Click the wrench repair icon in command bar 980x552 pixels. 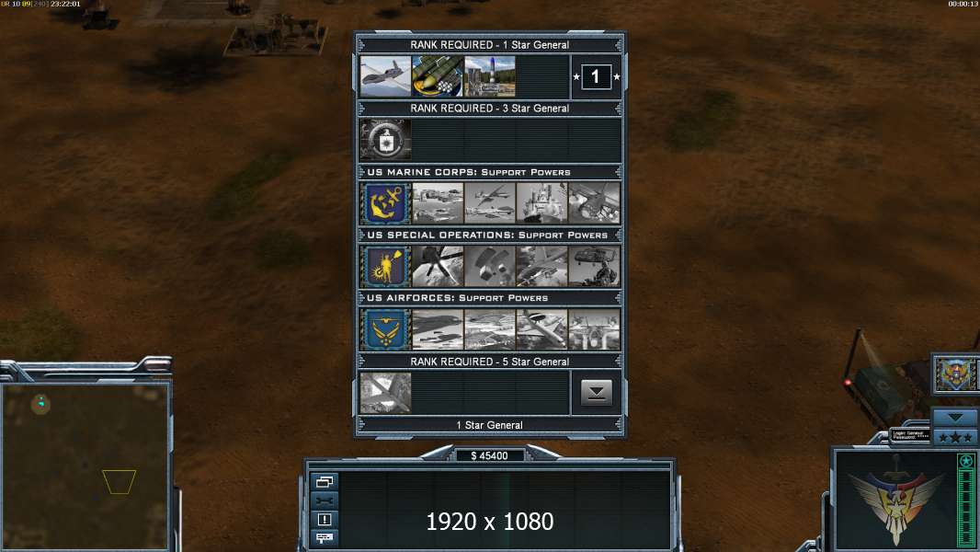tap(325, 500)
